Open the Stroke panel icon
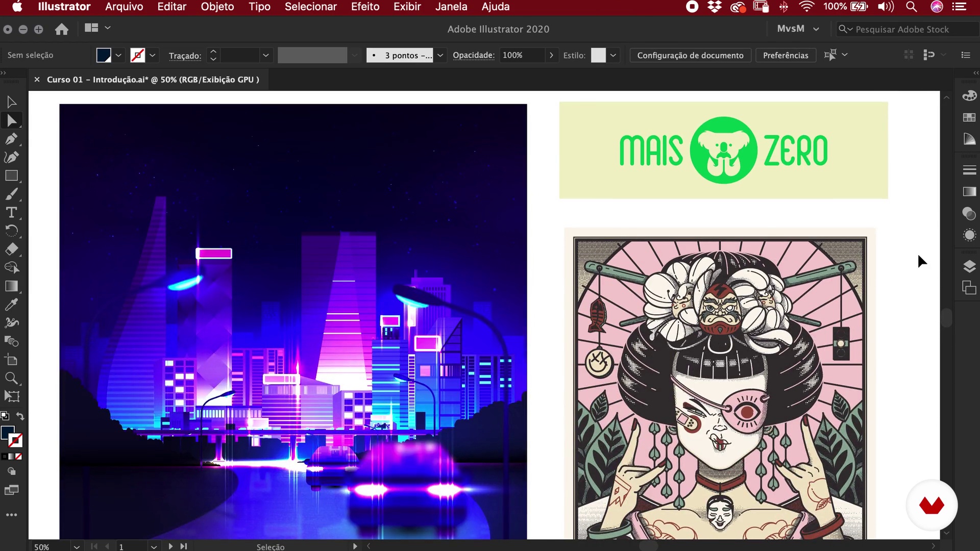This screenshot has width=980, height=551. pos(969,170)
